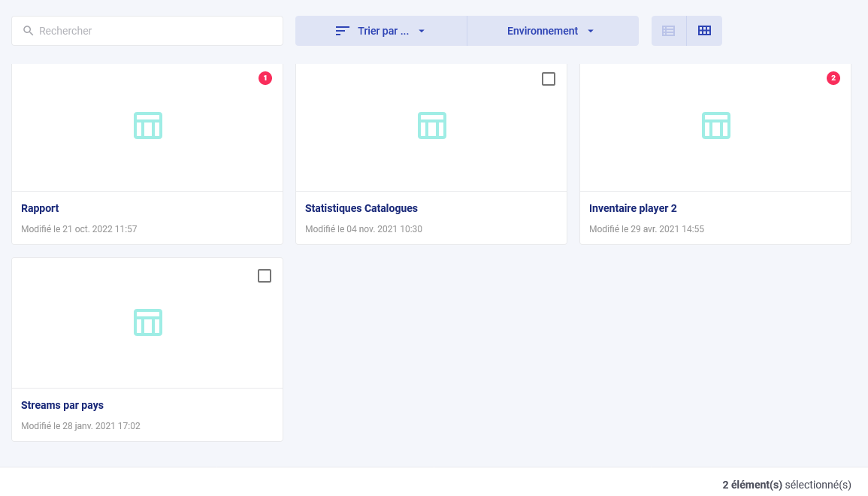
Task: Deselect Rapport via its pink badge
Action: [x=265, y=77]
